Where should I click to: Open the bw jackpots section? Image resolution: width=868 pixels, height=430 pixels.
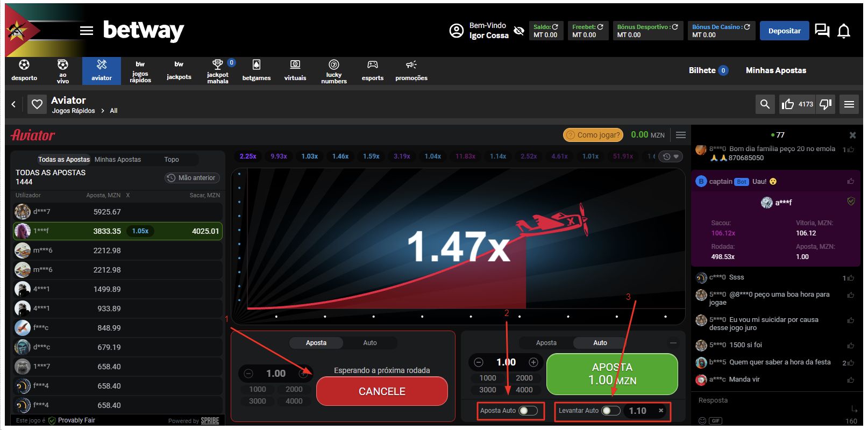point(179,71)
